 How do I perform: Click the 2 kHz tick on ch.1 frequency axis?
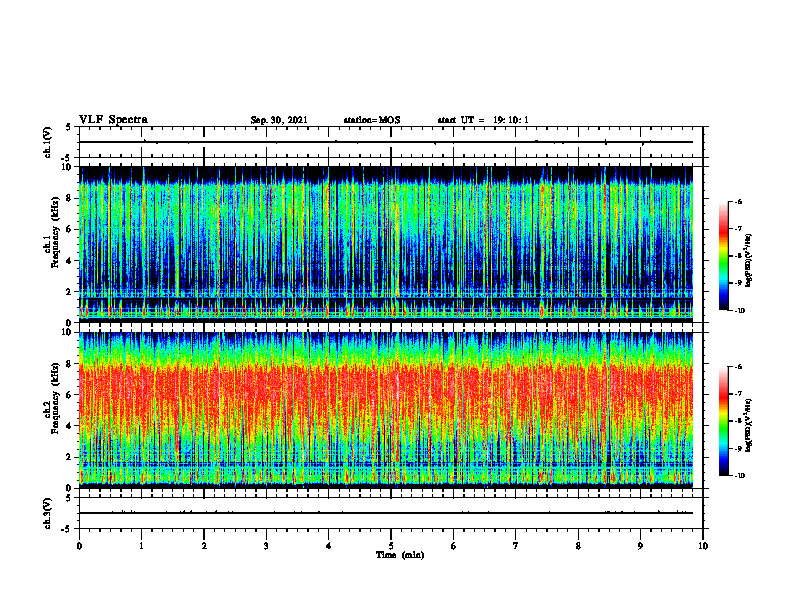pos(70,292)
